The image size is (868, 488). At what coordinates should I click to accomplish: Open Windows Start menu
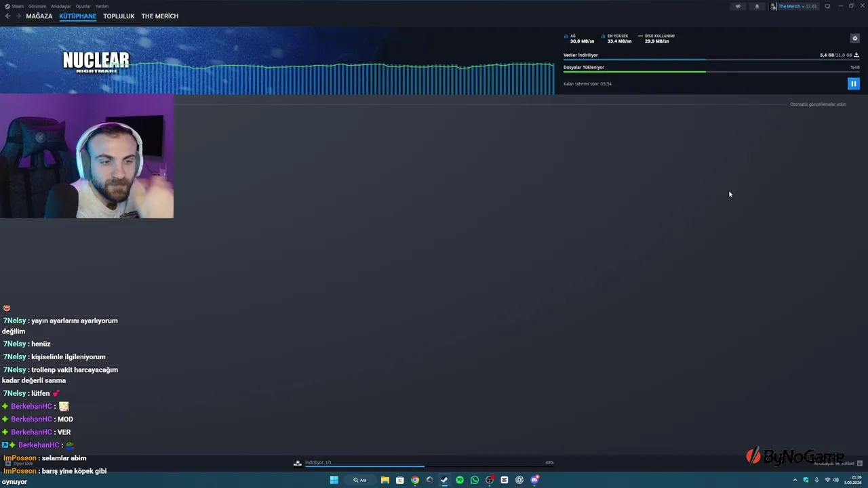click(334, 480)
